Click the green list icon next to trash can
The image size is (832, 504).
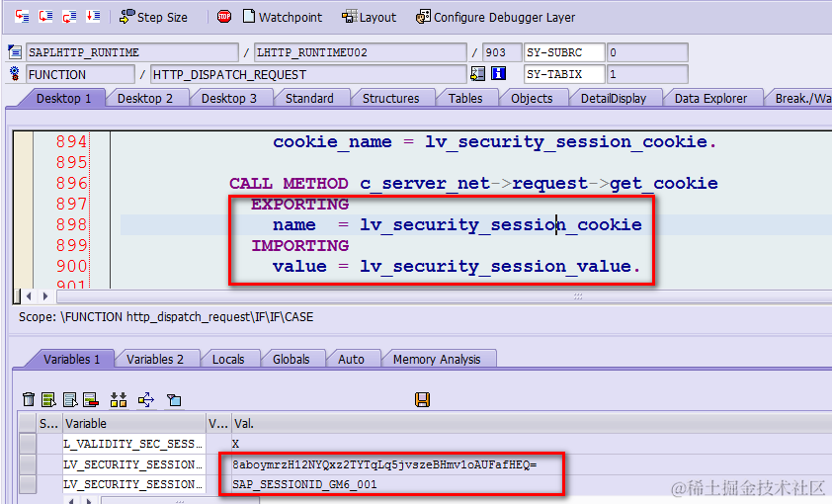coord(48,399)
